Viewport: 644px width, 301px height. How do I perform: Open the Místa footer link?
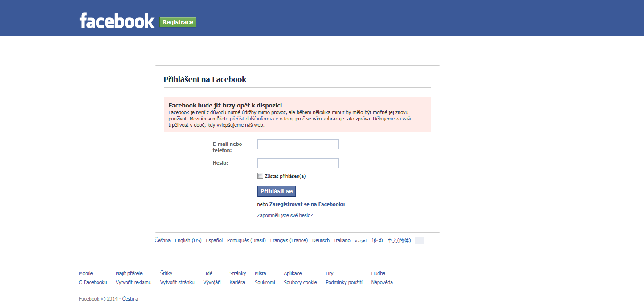[x=261, y=273]
